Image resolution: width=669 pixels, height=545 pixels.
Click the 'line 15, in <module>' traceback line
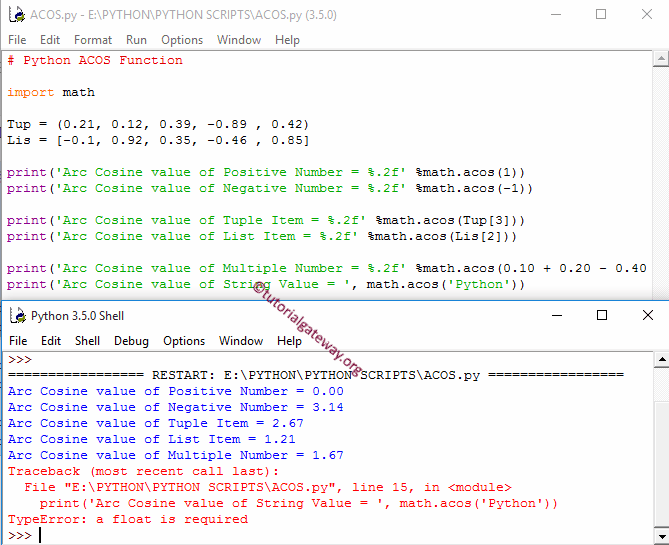coord(268,487)
